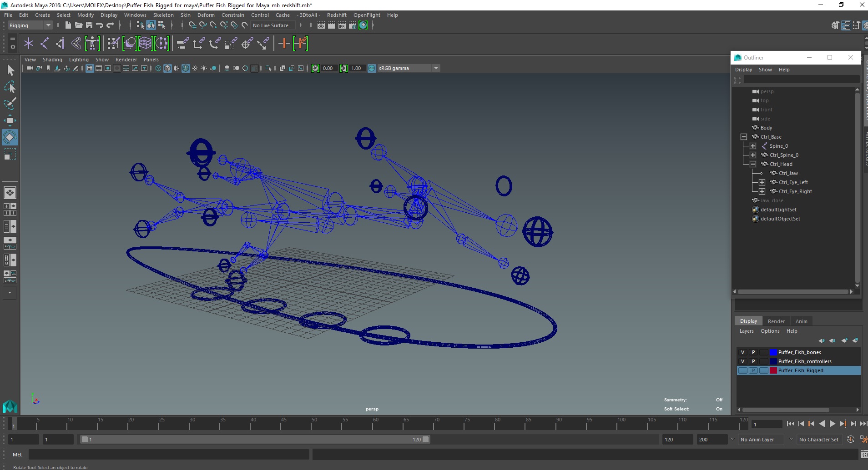Pick the Paint Selection tool in the toolbox
This screenshot has height=470, width=868.
[x=10, y=104]
